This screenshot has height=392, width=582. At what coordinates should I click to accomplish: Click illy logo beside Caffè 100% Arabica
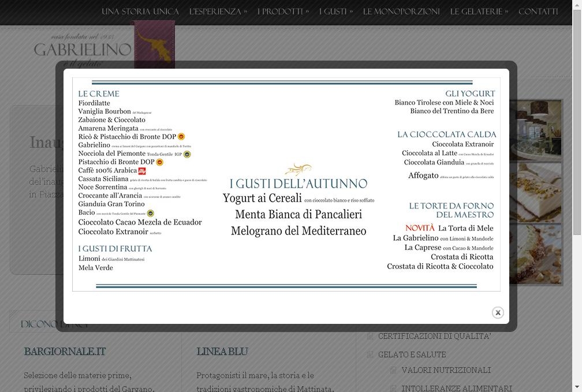142,171
